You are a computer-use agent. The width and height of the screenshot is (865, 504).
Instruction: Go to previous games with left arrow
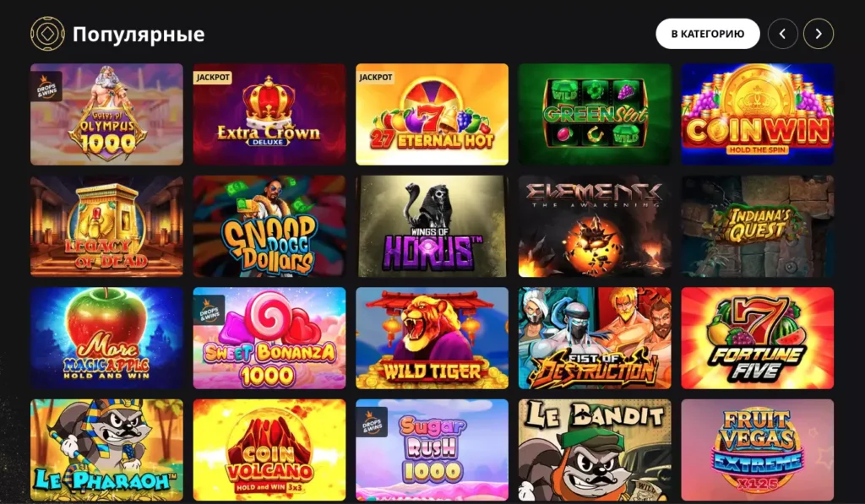point(783,34)
